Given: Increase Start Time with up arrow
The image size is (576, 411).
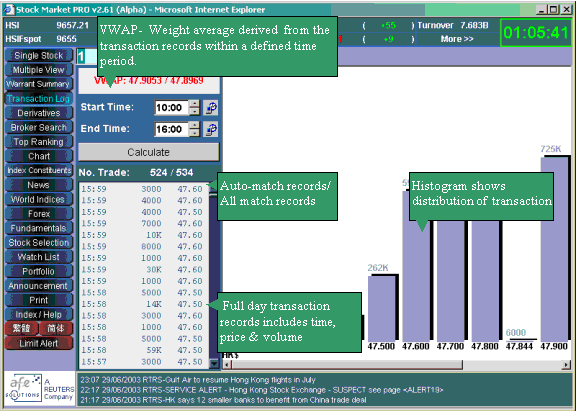Looking at the screenshot, I should point(195,104).
